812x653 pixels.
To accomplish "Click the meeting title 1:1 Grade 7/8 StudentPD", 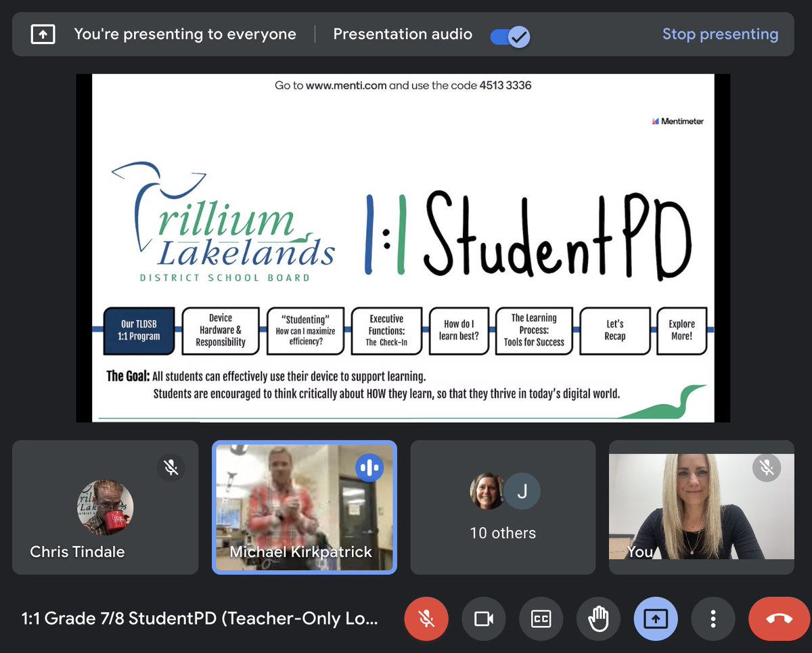I will 200,618.
